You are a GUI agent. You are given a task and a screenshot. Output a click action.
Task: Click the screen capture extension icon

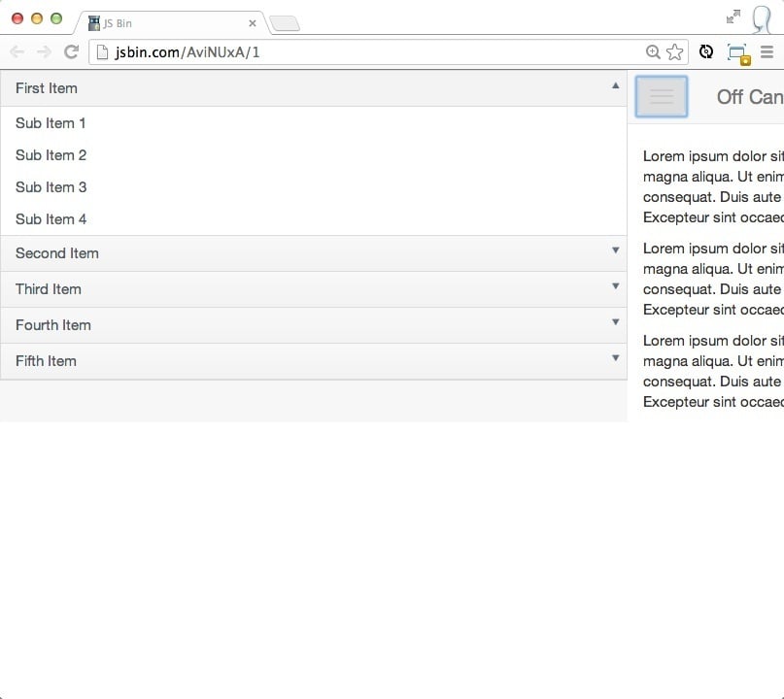tap(738, 53)
